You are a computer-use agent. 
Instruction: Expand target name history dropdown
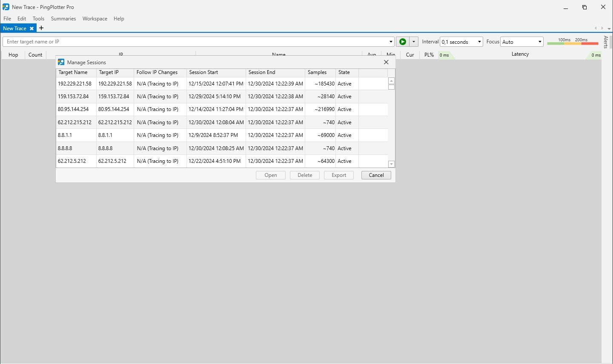coord(391,42)
